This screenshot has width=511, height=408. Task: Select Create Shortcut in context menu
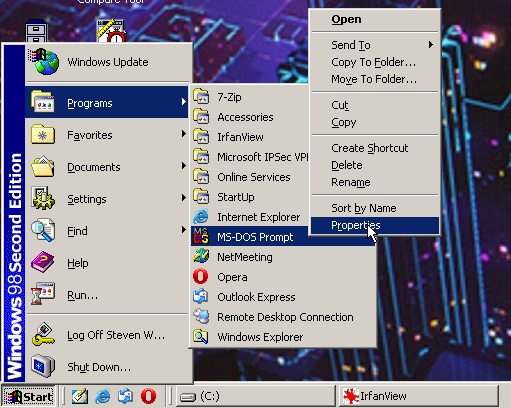375,148
